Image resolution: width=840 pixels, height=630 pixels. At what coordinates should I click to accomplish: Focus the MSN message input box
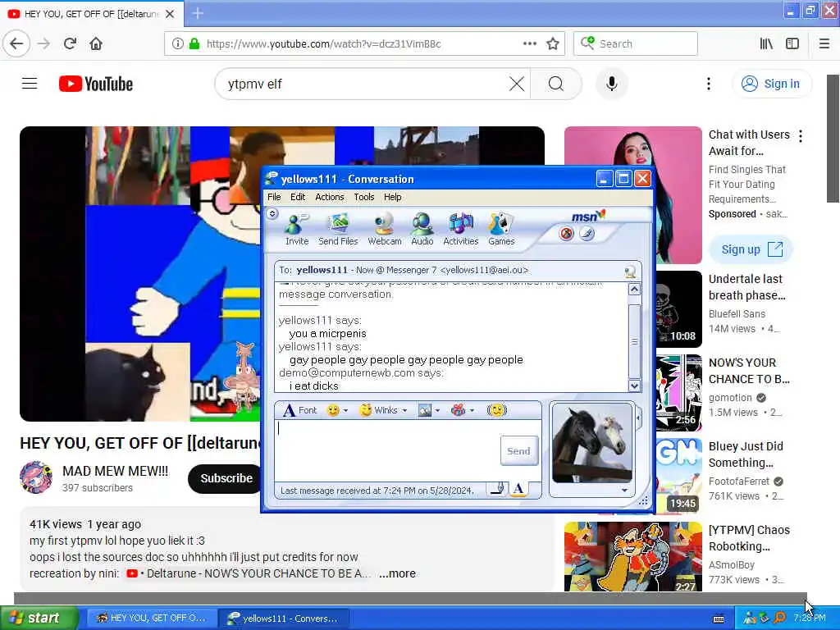tap(387, 450)
